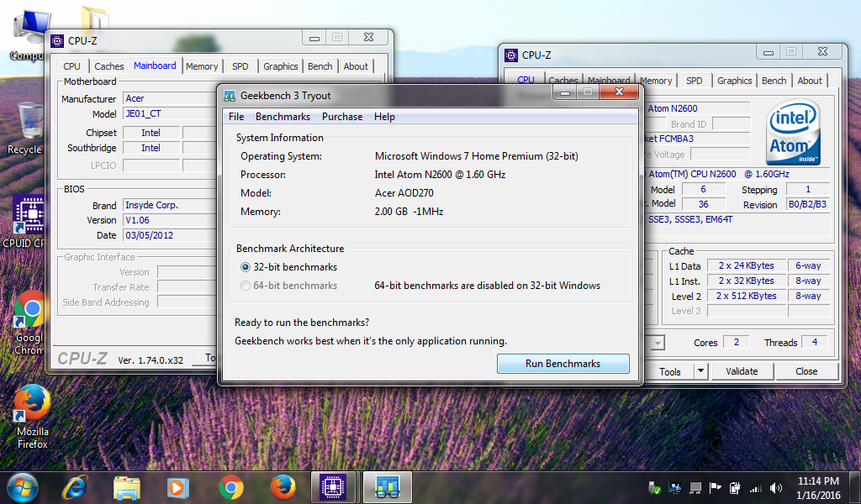The height and width of the screenshot is (504, 861).
Task: Click the Geekbench 3 Tryout title bar icon
Action: 230,96
